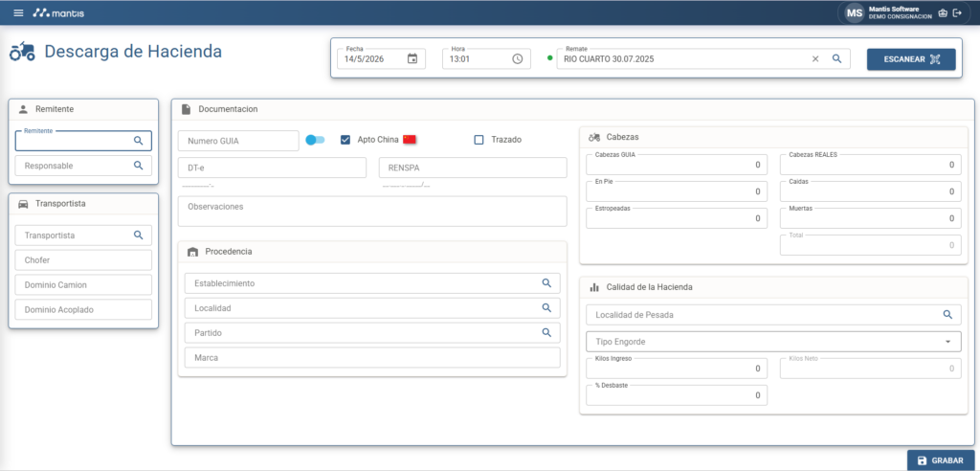
Task: Click the ESCANEAR button
Action: 911,59
